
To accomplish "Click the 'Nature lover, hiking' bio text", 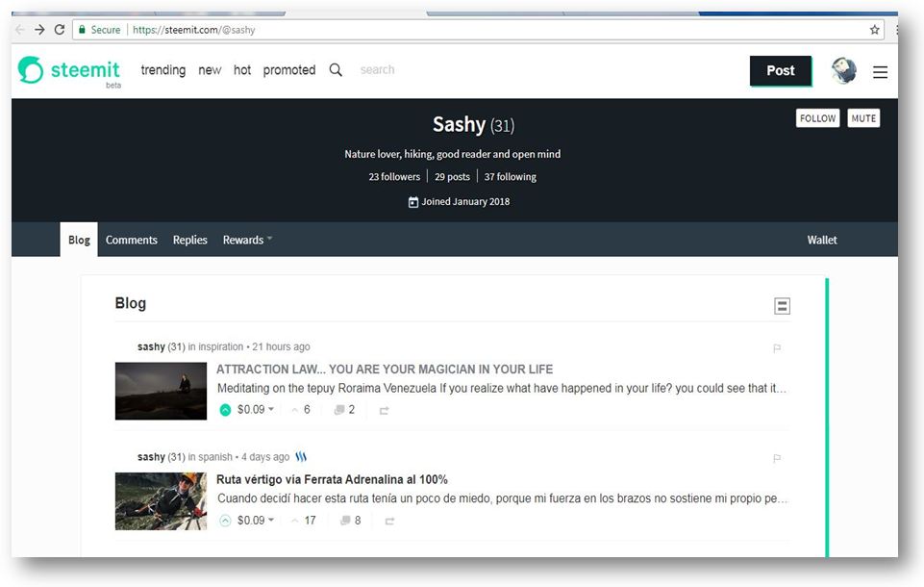I will [453, 154].
